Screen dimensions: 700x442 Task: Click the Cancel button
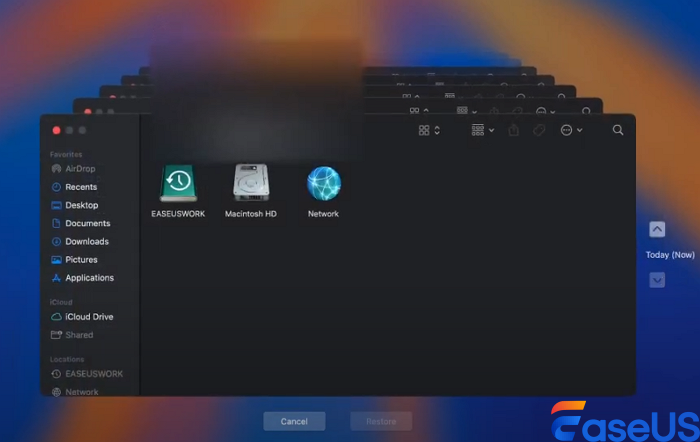(x=294, y=421)
